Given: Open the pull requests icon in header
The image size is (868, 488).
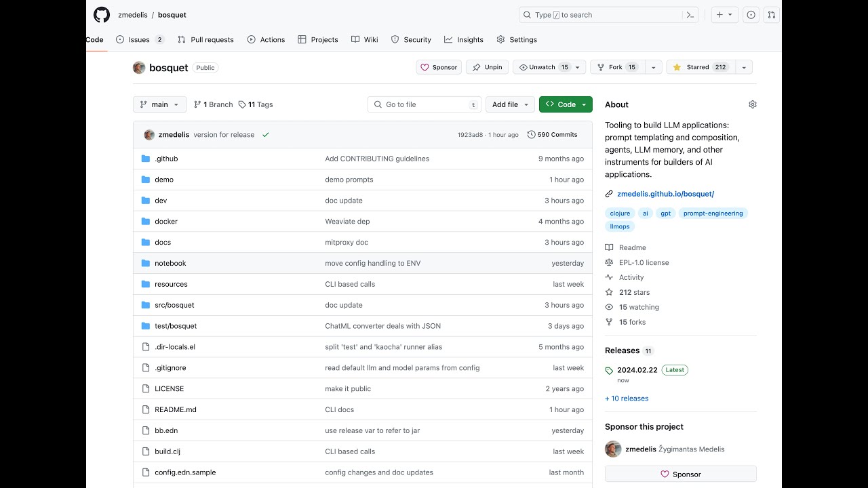Looking at the screenshot, I should click(x=772, y=15).
